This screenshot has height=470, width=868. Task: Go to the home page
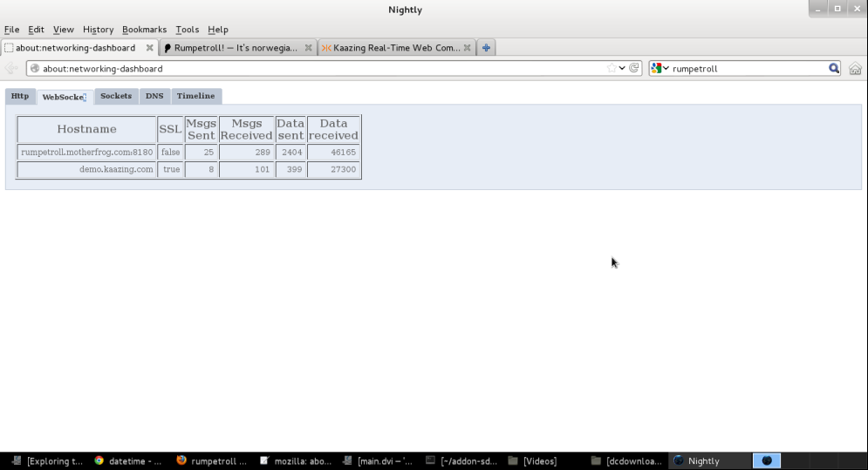(x=855, y=69)
